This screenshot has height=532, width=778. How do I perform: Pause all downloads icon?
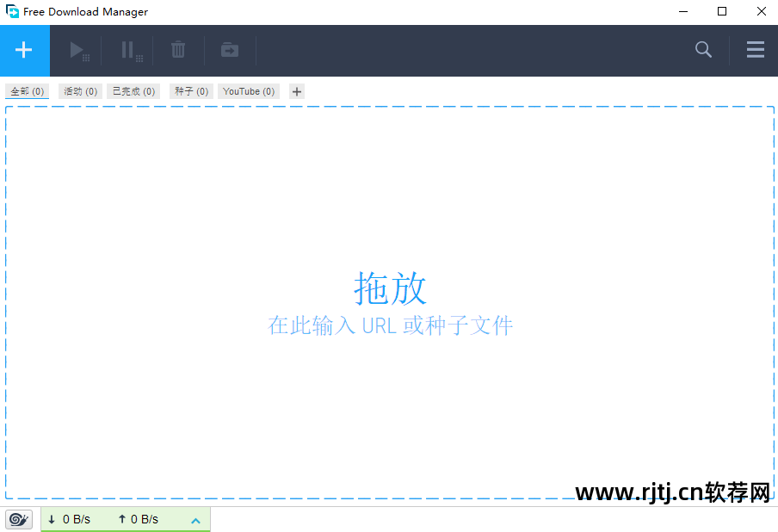132,51
